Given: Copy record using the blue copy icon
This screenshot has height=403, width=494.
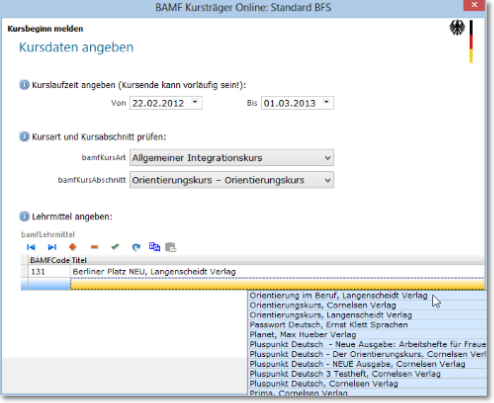Looking at the screenshot, I should pyautogui.click(x=154, y=247).
